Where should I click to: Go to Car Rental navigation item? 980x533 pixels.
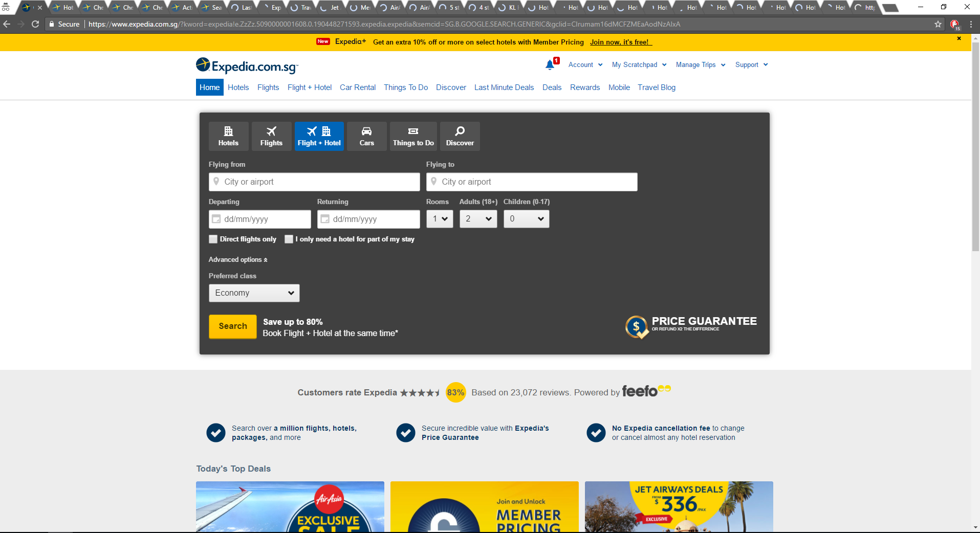357,87
